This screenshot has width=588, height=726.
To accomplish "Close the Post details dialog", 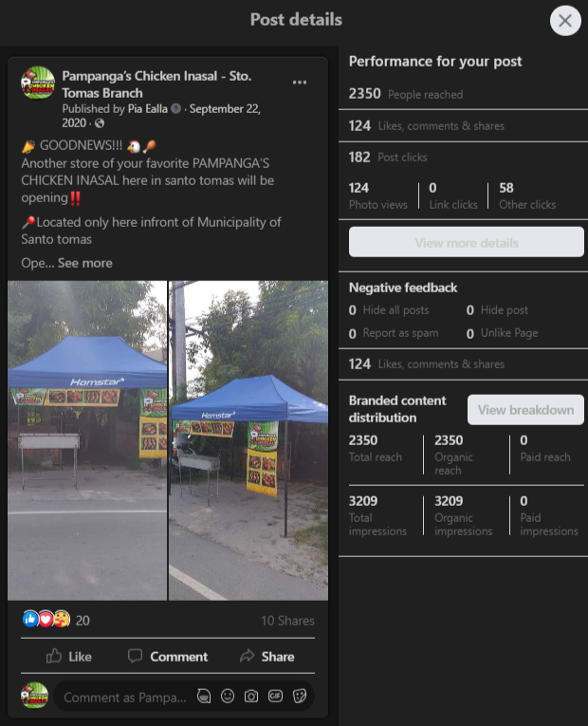I will pos(565,21).
